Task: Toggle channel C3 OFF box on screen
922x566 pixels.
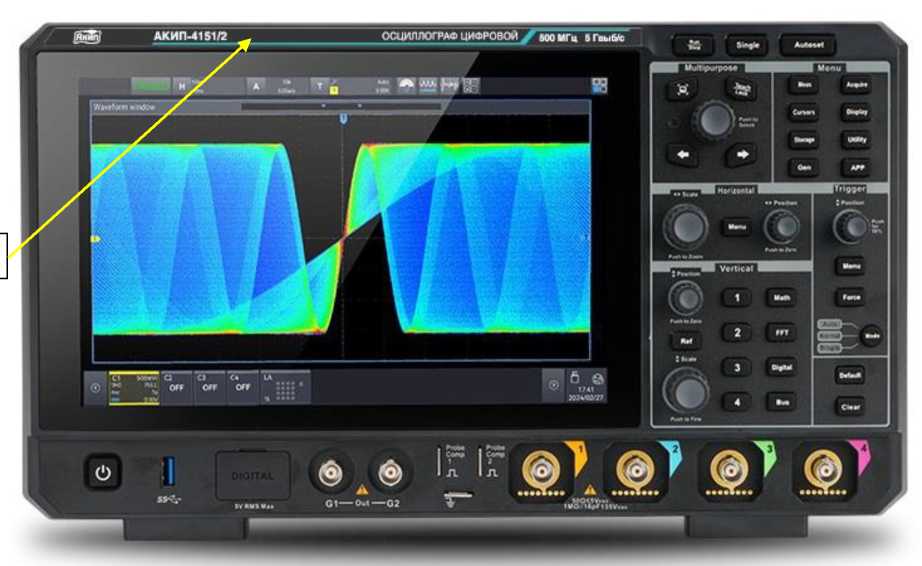Action: click(x=209, y=385)
